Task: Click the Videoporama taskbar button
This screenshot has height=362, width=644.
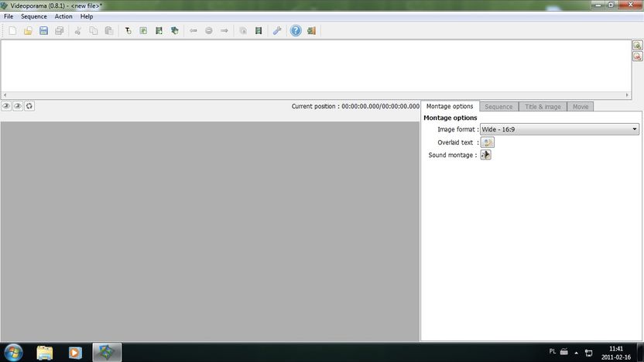Action: (x=107, y=353)
